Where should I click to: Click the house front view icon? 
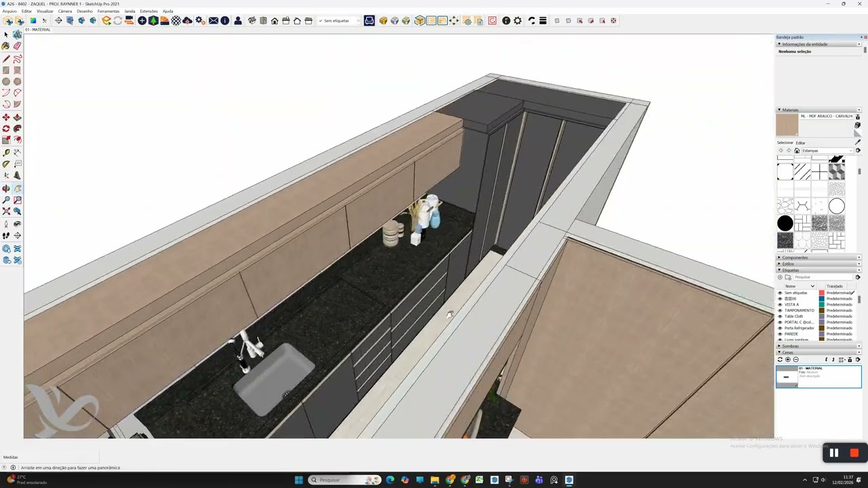[x=275, y=21]
